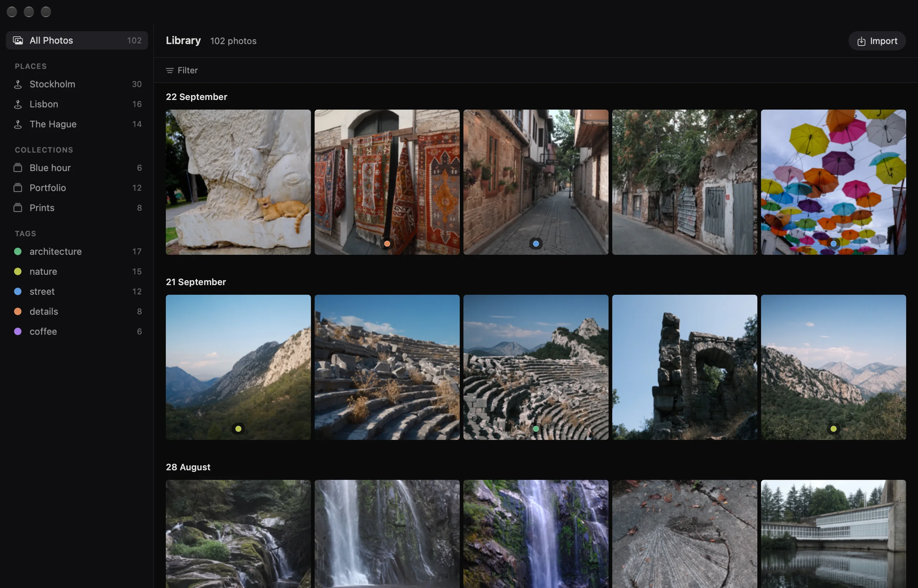This screenshot has height=588, width=918.
Task: Filter by the nature tag
Action: coord(77,271)
